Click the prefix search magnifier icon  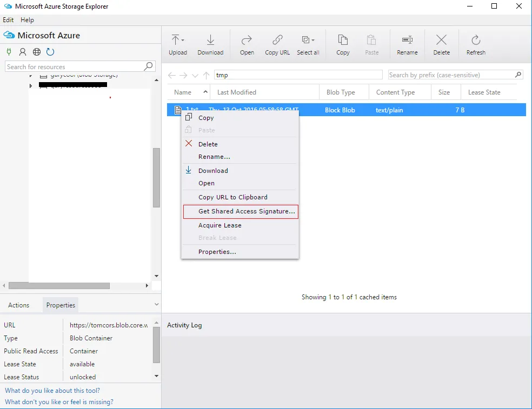tap(518, 75)
